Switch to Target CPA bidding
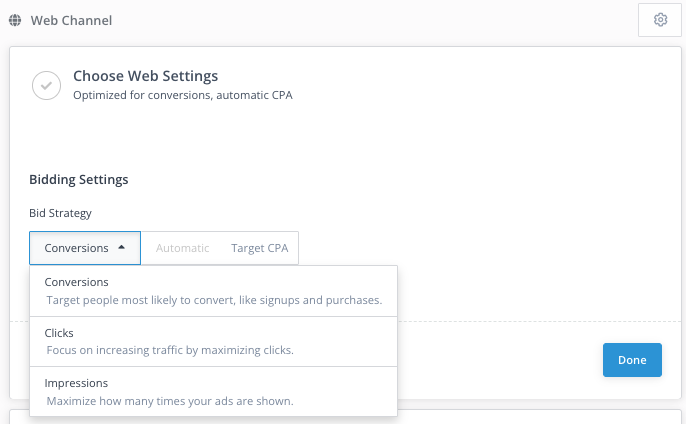Image resolution: width=686 pixels, height=424 pixels. [259, 248]
